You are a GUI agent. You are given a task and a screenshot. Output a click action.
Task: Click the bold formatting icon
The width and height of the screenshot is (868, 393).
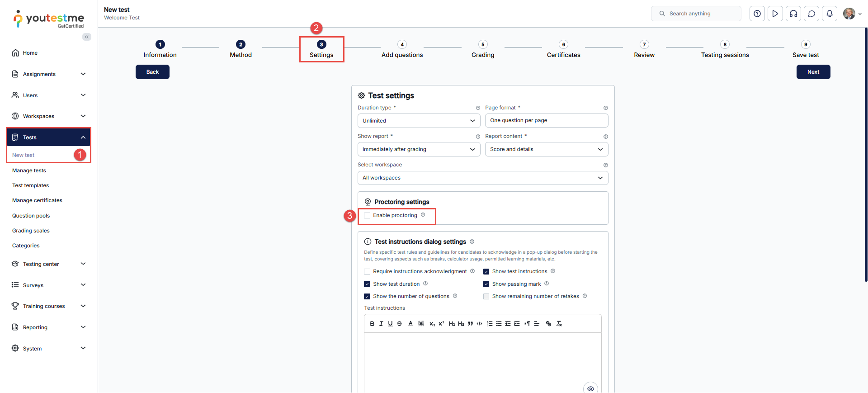pyautogui.click(x=372, y=324)
